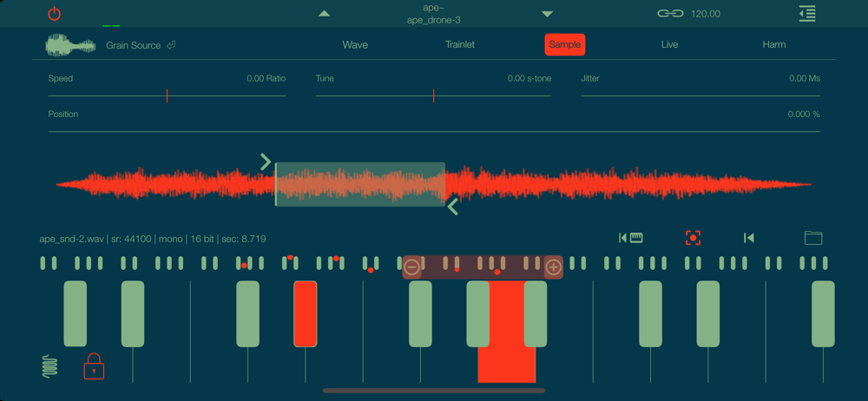Image resolution: width=868 pixels, height=401 pixels.
Task: Open the ape_drone-3 preset name
Action: 435,21
